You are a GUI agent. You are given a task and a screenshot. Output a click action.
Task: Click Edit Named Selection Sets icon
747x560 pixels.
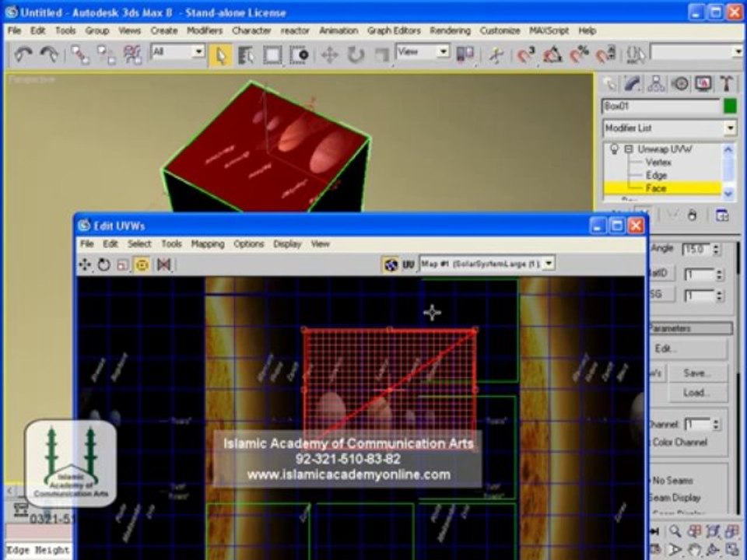[636, 54]
